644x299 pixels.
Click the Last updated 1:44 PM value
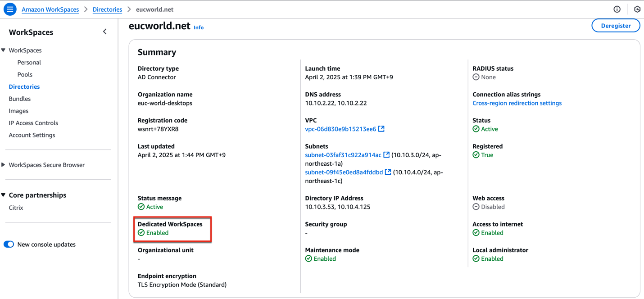click(x=181, y=155)
